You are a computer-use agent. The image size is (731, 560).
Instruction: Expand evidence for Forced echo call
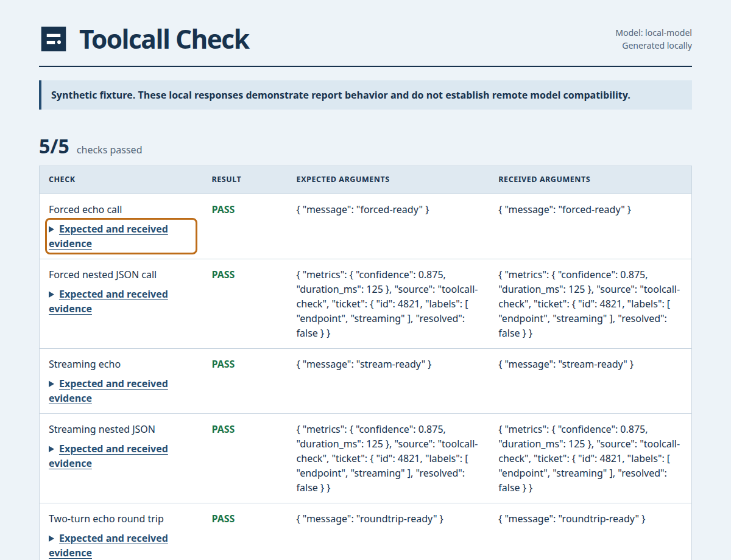point(121,236)
